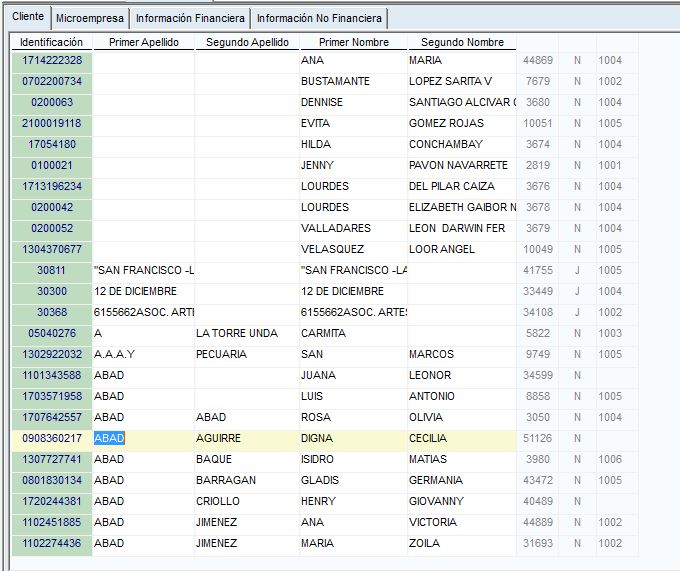Viewport: 680px width, 571px height.
Task: Select identification 0801830134 cell
Action: pos(52,481)
